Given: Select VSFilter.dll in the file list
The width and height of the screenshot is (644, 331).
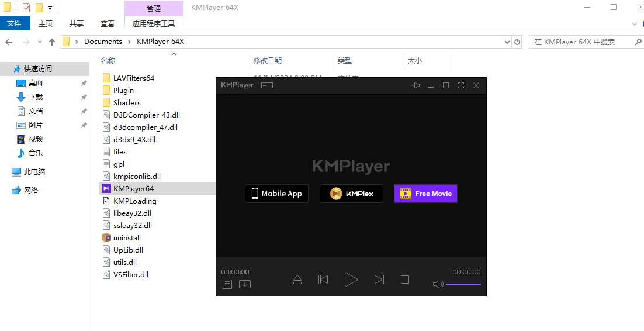Looking at the screenshot, I should (x=130, y=275).
